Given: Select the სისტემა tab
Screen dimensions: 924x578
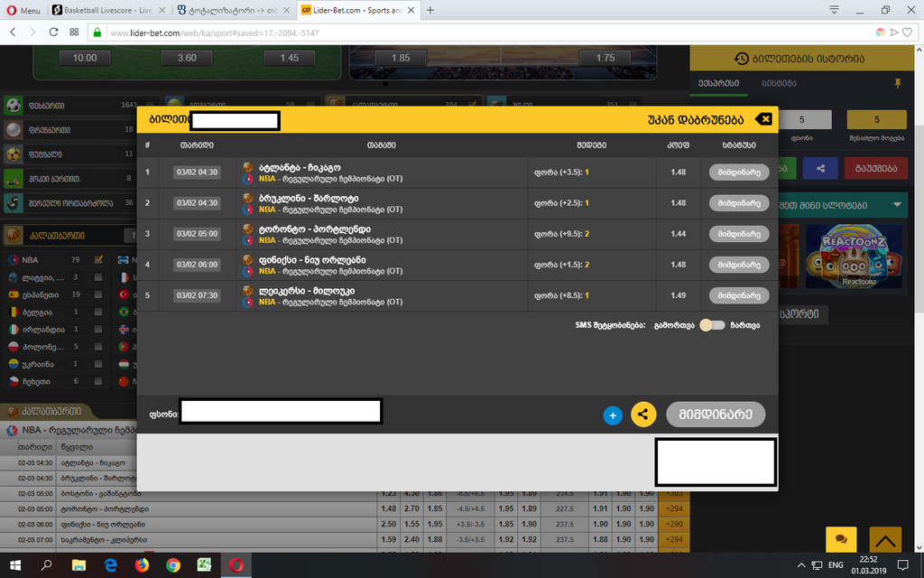Looking at the screenshot, I should click(779, 84).
